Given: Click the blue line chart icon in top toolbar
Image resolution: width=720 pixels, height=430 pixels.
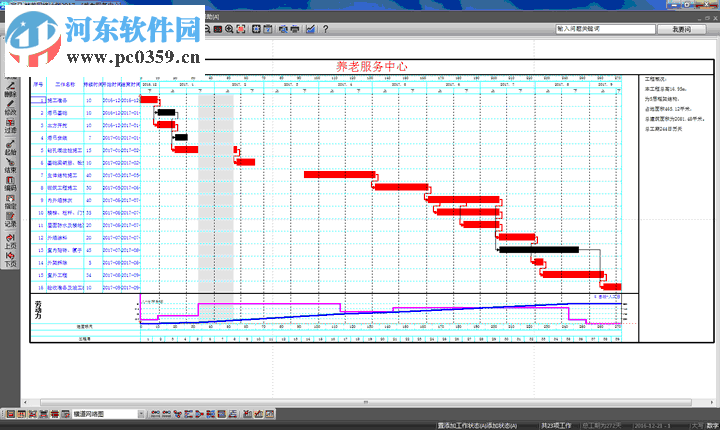Looking at the screenshot, I should click(310, 29).
